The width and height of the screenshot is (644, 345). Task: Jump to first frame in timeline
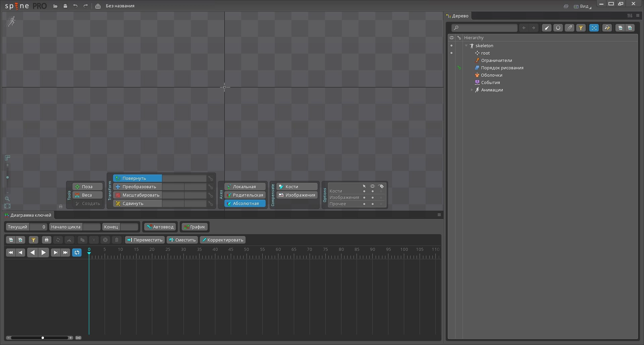pyautogui.click(x=11, y=253)
